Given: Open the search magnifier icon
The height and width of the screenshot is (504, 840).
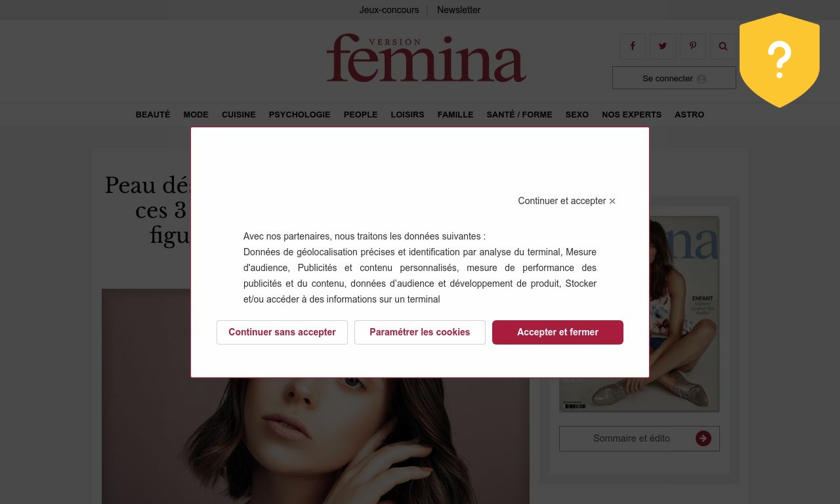Looking at the screenshot, I should tap(723, 47).
